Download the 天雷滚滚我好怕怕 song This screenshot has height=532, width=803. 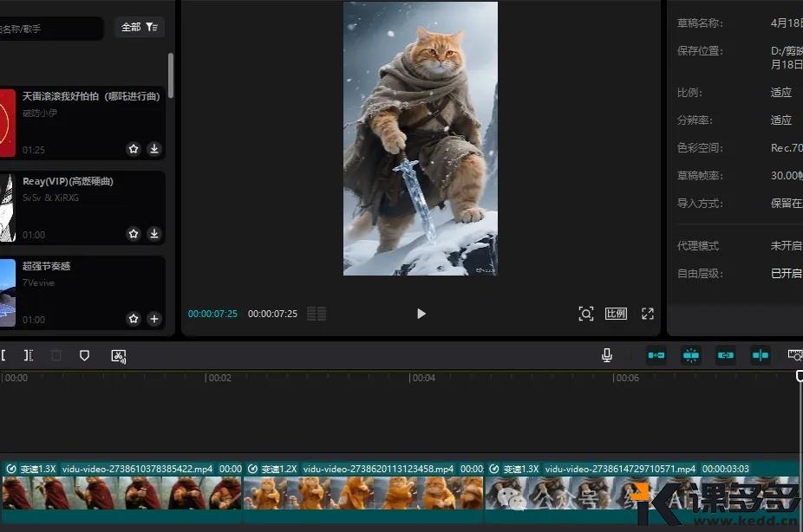coord(154,149)
